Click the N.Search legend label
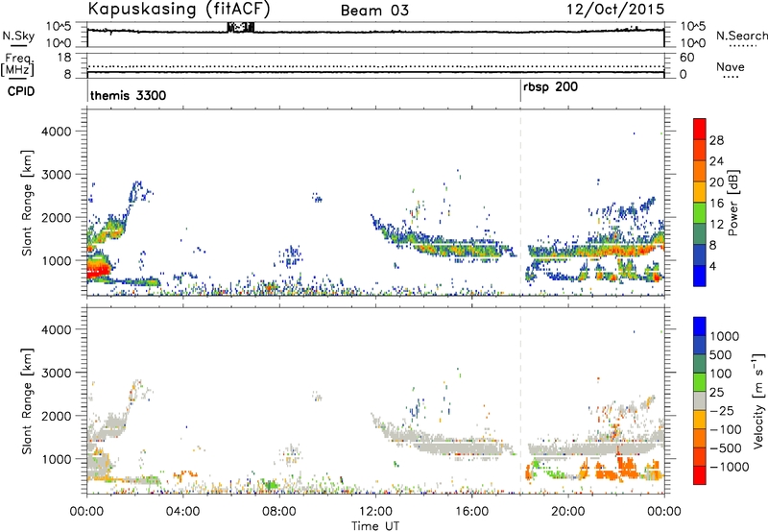 point(741,36)
